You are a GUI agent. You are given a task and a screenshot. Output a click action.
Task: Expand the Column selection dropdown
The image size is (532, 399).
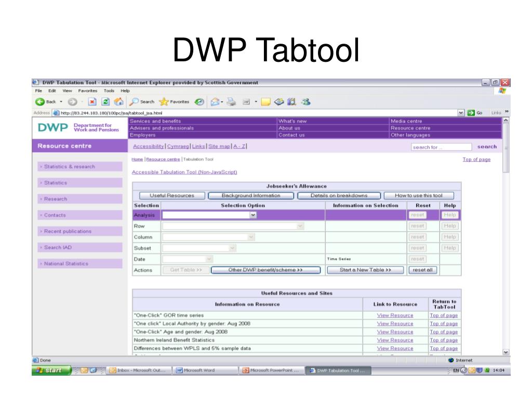[x=251, y=237]
